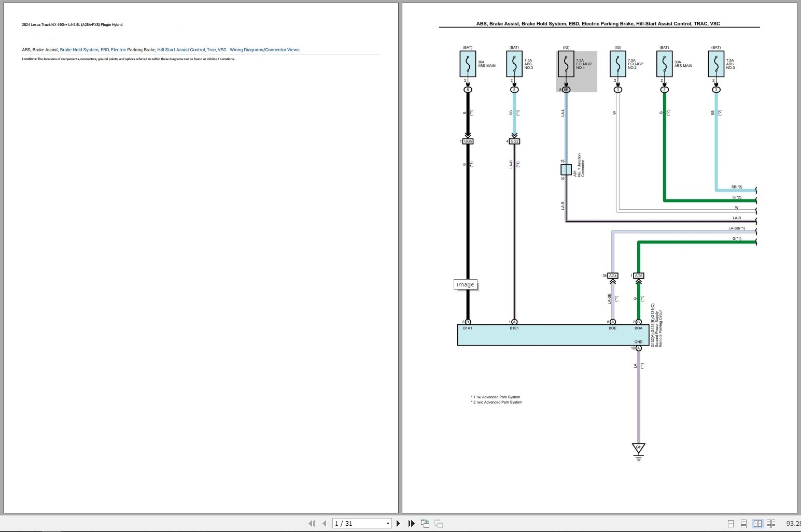Follow the EBD hyperlink
The height and width of the screenshot is (532, 801).
click(x=105, y=49)
